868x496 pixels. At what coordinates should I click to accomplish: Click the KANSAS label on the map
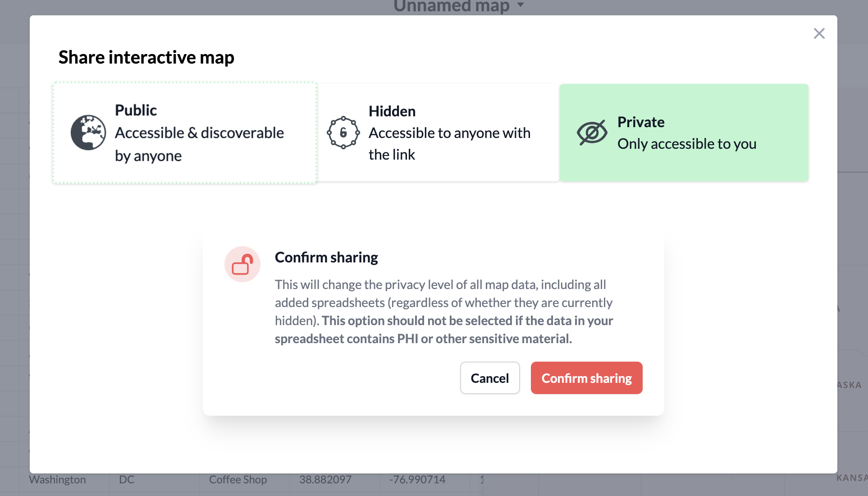851,477
